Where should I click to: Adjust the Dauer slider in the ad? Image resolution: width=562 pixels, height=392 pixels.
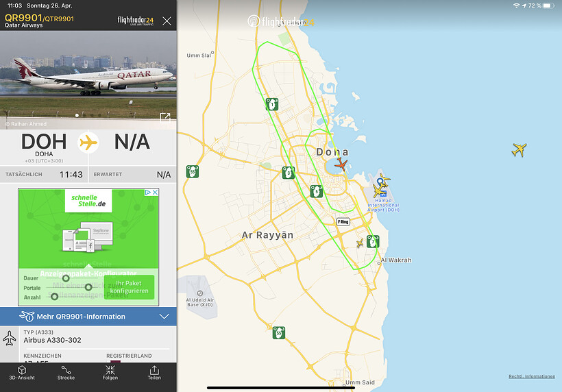coord(66,278)
